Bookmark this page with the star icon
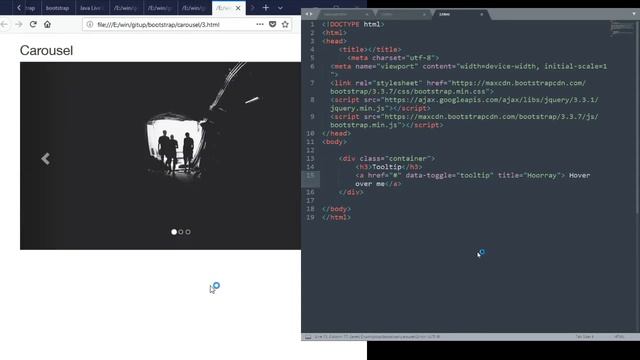 point(285,24)
